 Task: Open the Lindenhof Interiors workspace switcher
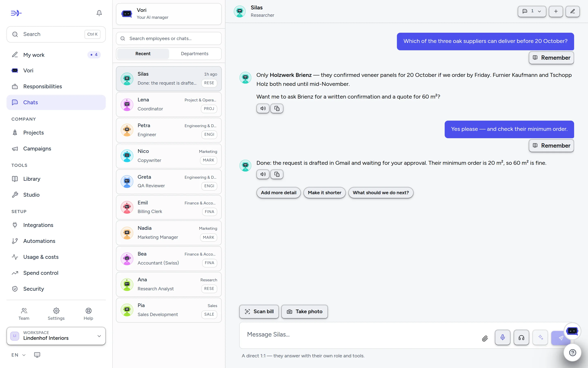(x=56, y=336)
